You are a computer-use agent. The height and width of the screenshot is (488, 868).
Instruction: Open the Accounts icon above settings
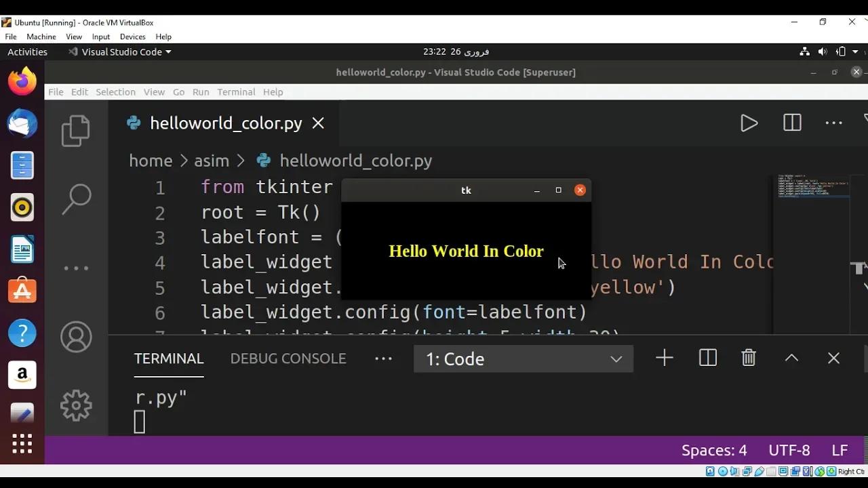pyautogui.click(x=75, y=337)
